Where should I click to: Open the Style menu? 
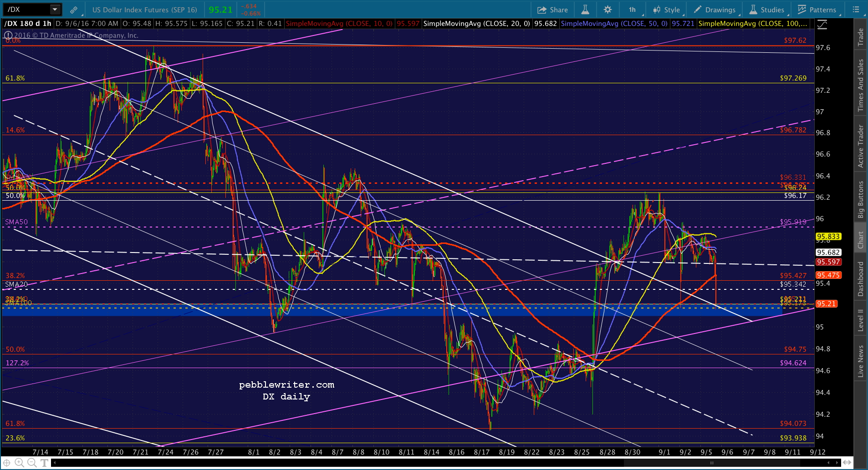(667, 10)
